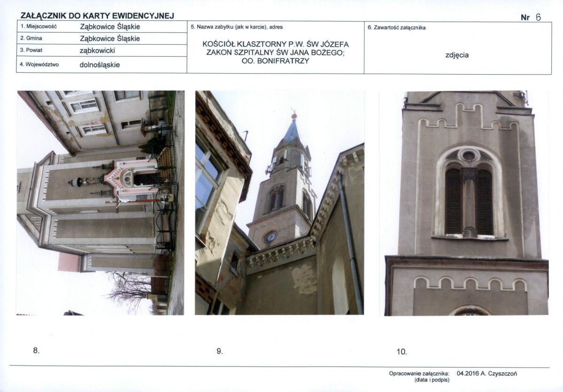Click the Opracowanie załącznika footer label

(x=419, y=374)
